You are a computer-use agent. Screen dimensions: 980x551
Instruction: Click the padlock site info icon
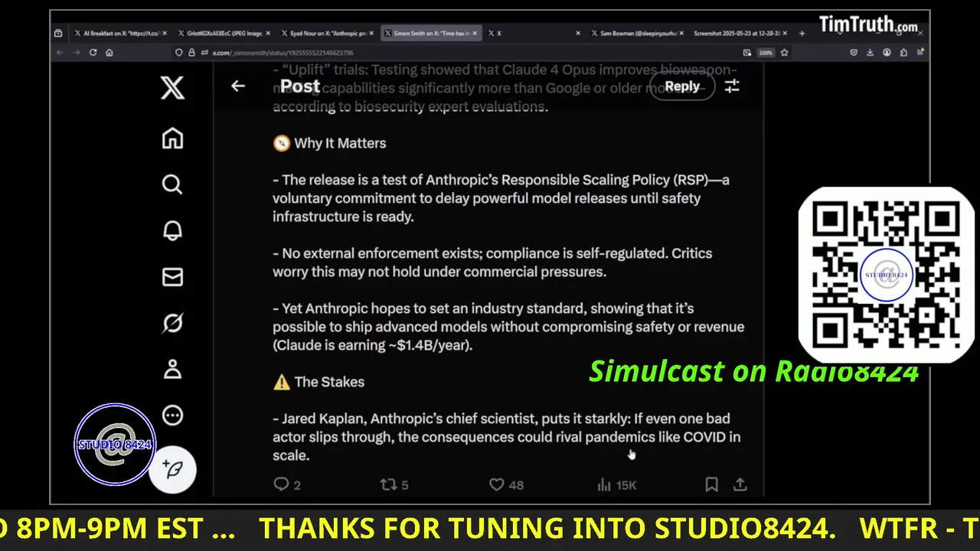click(x=191, y=52)
